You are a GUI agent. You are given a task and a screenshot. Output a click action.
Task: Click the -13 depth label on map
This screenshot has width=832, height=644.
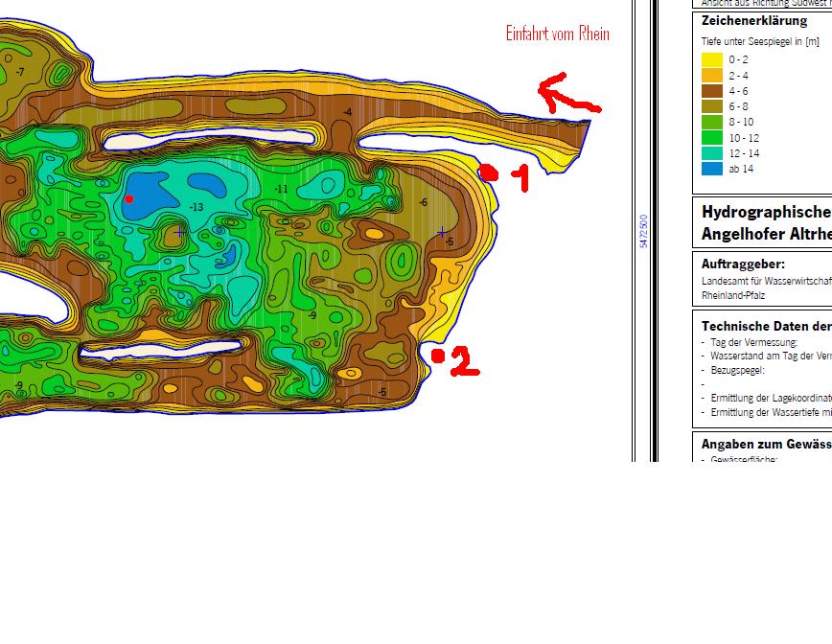coord(196,207)
